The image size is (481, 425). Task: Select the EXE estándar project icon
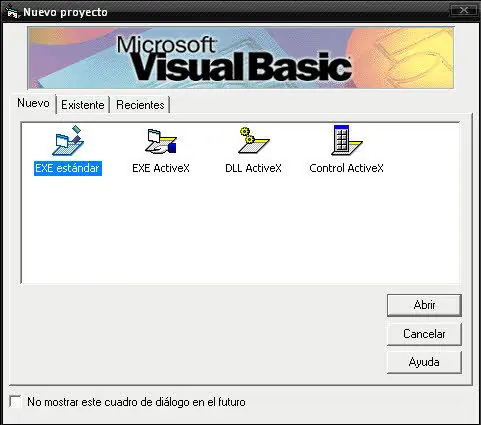(68, 140)
